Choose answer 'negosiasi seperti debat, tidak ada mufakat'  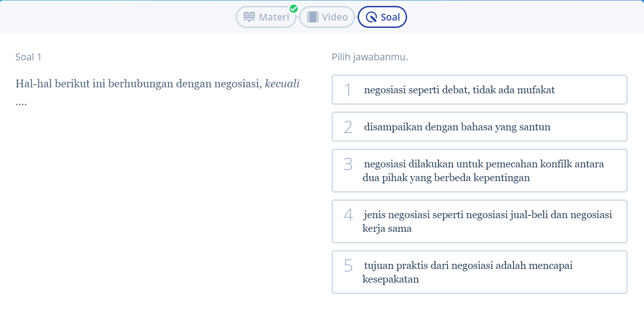(479, 90)
